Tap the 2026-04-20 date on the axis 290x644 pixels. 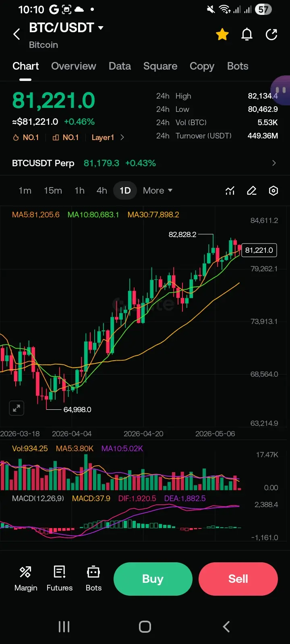pos(143,433)
